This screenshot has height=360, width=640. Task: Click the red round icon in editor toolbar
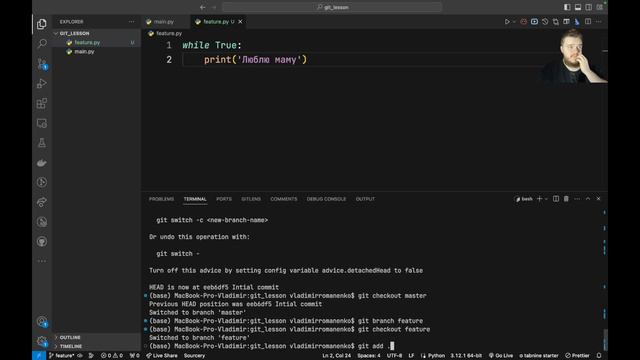point(524,22)
